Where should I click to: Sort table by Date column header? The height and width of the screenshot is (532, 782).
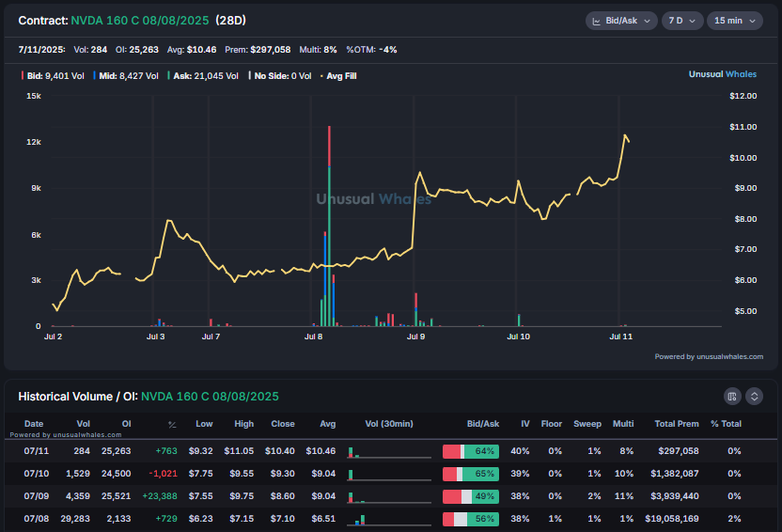tap(34, 424)
